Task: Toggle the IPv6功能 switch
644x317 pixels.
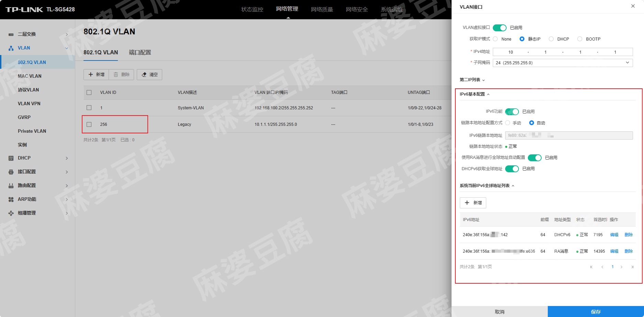Action: point(512,112)
